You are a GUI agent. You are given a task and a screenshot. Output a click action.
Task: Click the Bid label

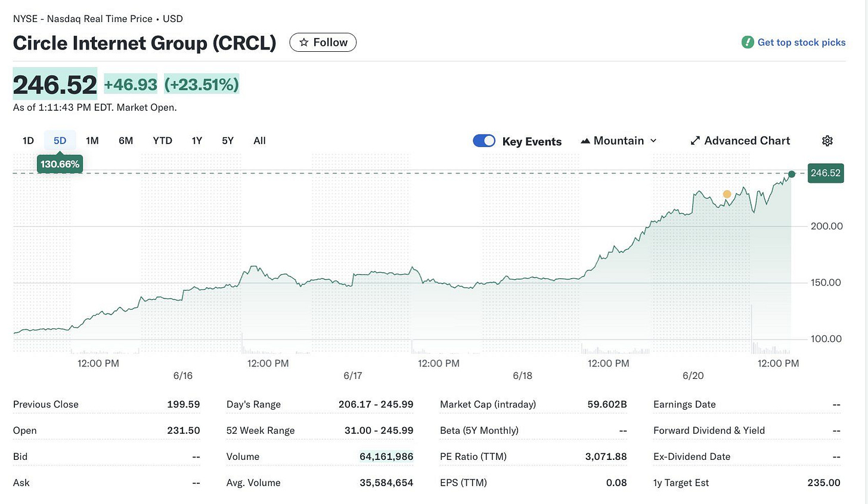[x=20, y=457]
